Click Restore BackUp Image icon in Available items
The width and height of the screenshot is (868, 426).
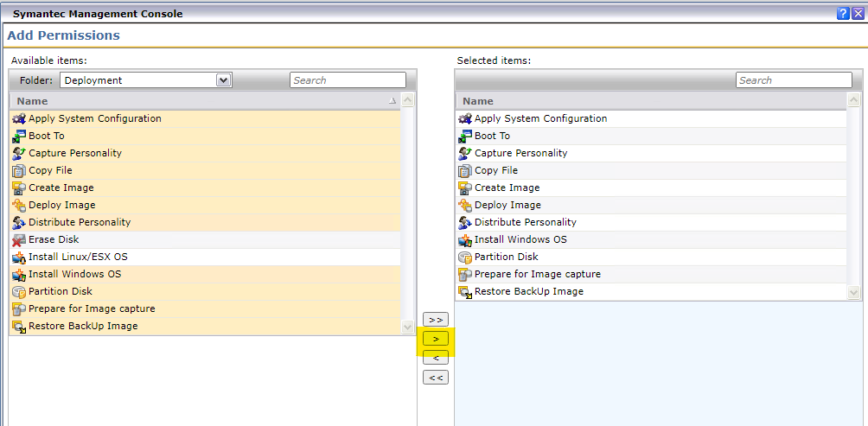[x=19, y=326]
